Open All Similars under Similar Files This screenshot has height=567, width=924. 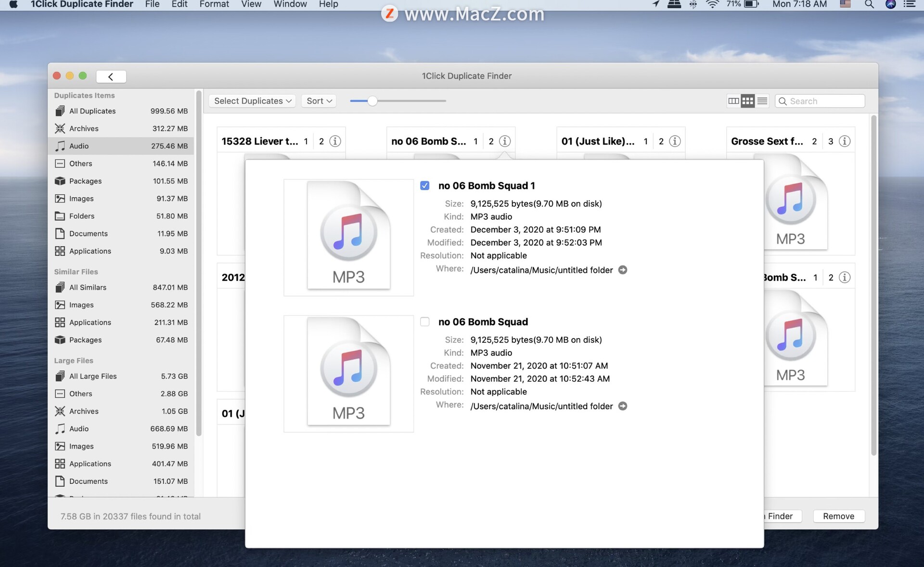coord(121,288)
